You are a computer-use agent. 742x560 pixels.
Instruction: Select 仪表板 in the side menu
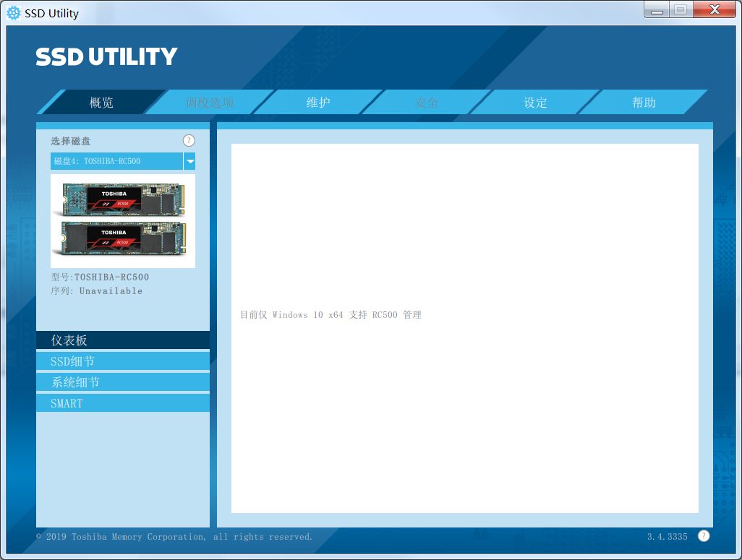[122, 340]
